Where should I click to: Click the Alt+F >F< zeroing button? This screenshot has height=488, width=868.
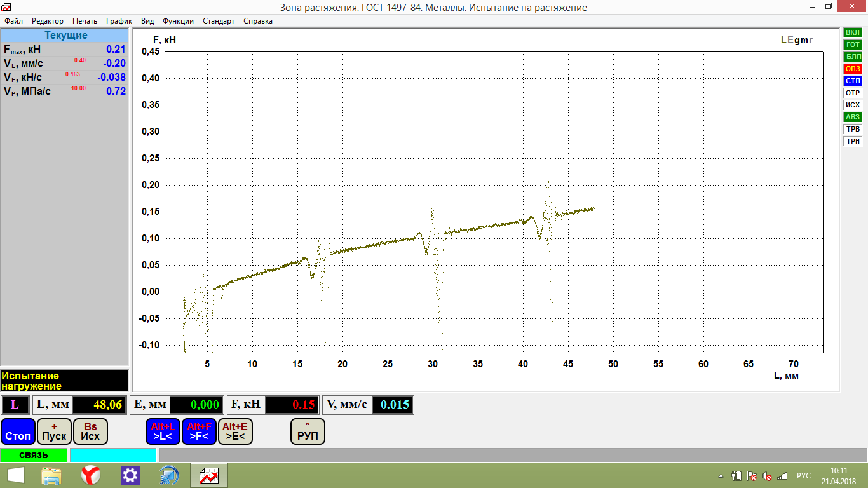coord(199,431)
